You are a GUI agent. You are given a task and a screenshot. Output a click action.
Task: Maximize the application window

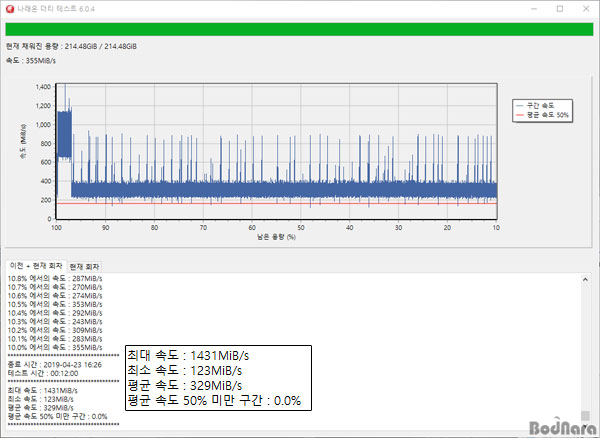559,8
